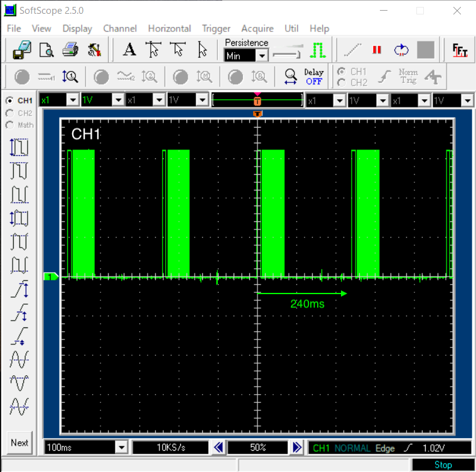This screenshot has width=476, height=472.
Task: Open the Trigger menu
Action: (216, 28)
